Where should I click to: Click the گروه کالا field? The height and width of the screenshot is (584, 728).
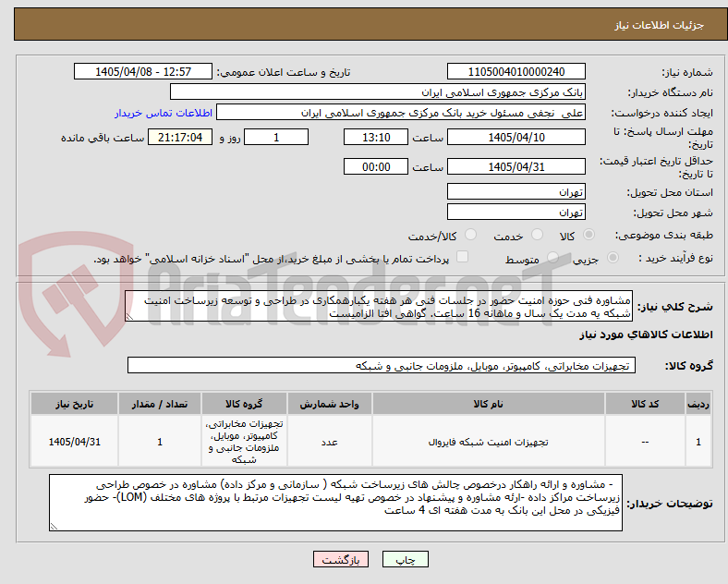[382, 365]
